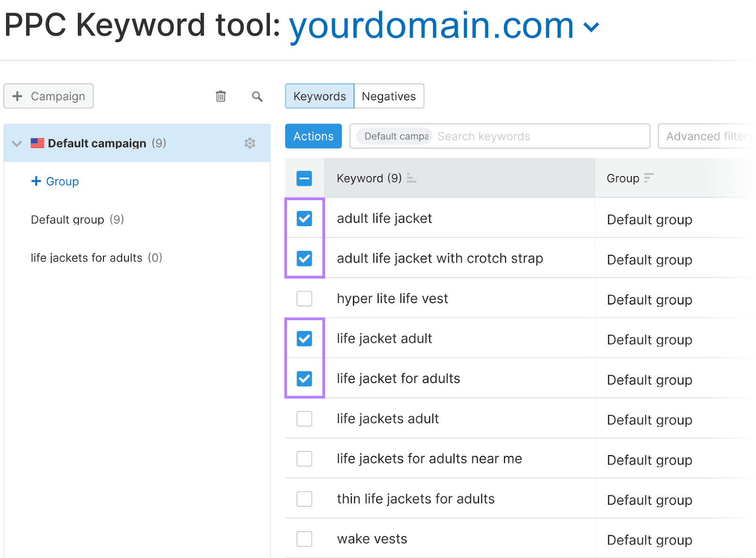Click 'thin life jackets for adults' keyword
The width and height of the screenshot is (756, 558).
pyautogui.click(x=416, y=499)
